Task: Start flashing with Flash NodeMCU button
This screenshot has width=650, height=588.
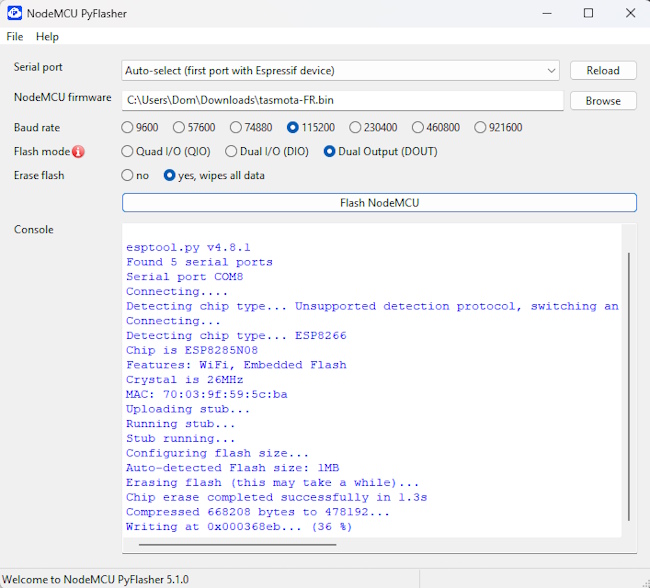Action: (x=379, y=203)
